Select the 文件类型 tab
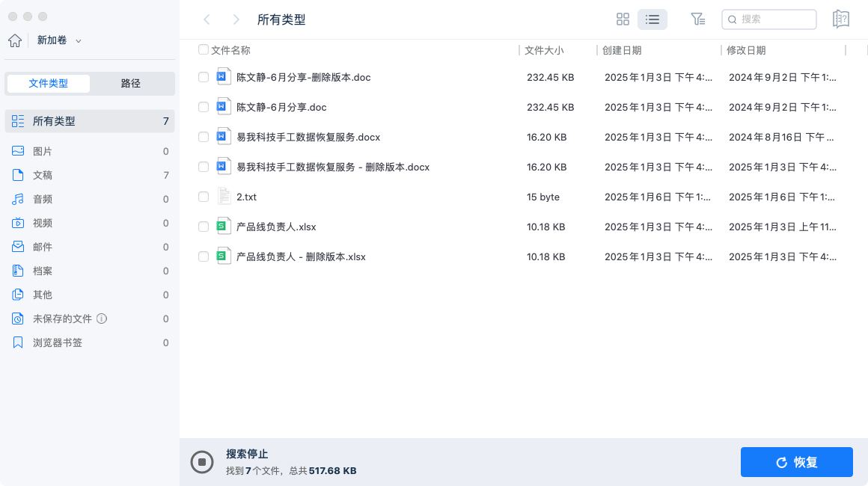 click(x=49, y=84)
